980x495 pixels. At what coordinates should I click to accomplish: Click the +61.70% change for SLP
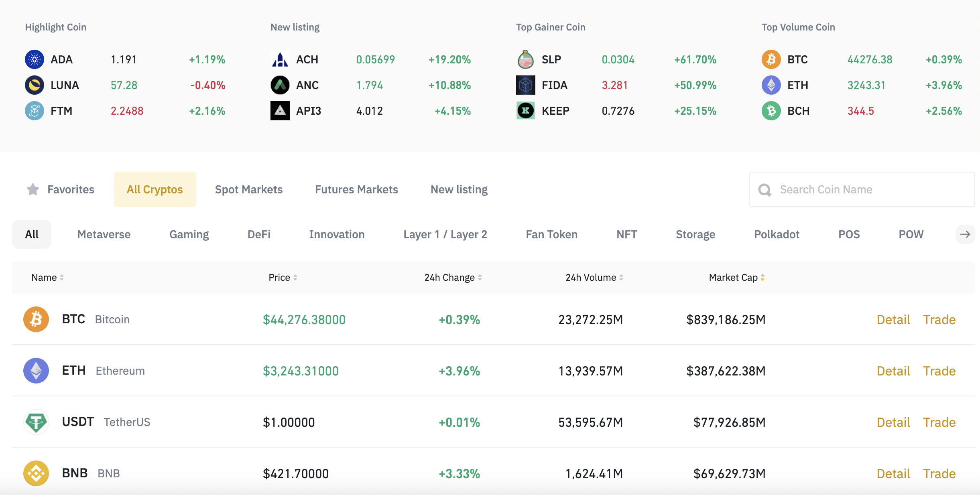coord(695,60)
